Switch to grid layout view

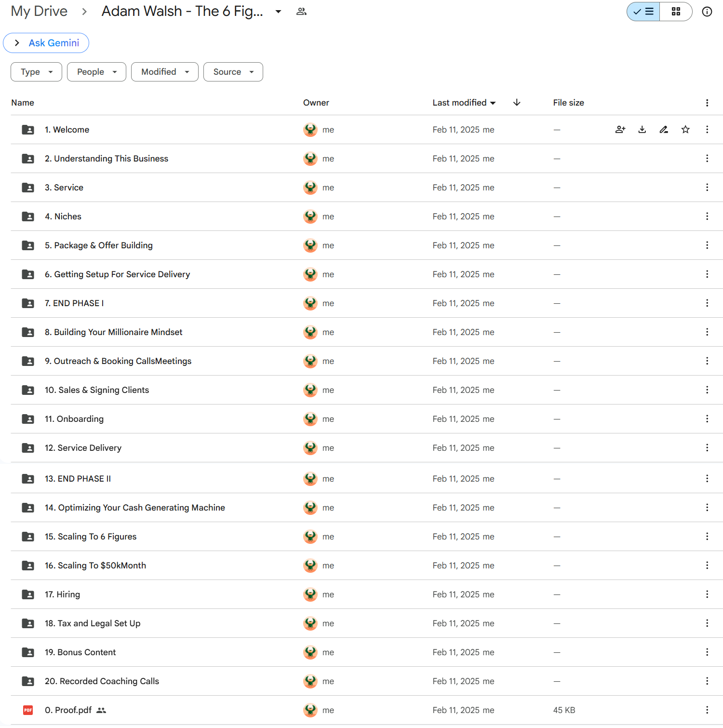point(676,12)
